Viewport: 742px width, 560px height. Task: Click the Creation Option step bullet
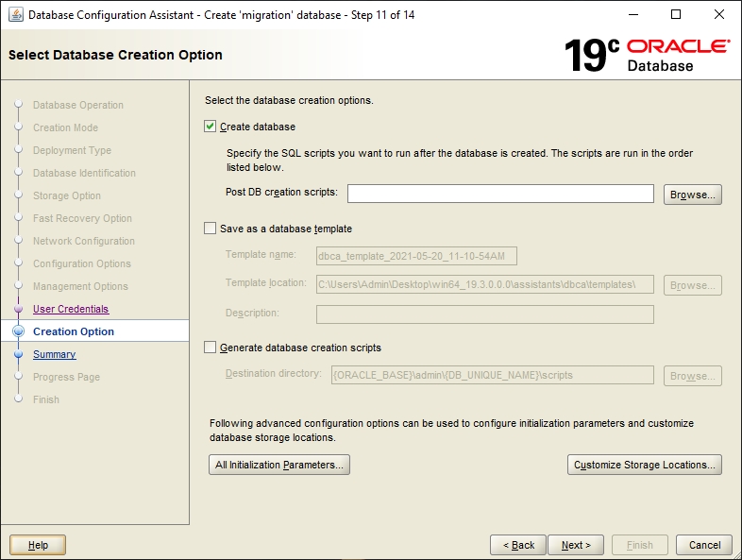point(18,331)
